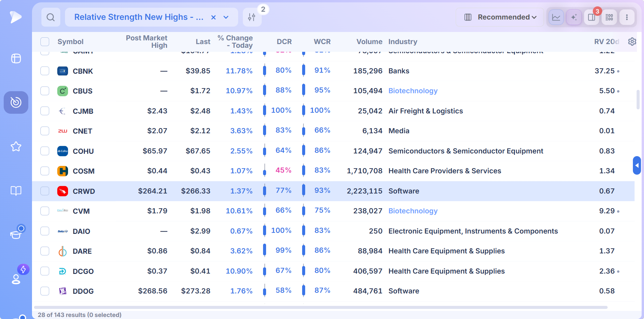The image size is (644, 319).
Task: Open the filter sliders icon
Action: pyautogui.click(x=252, y=17)
